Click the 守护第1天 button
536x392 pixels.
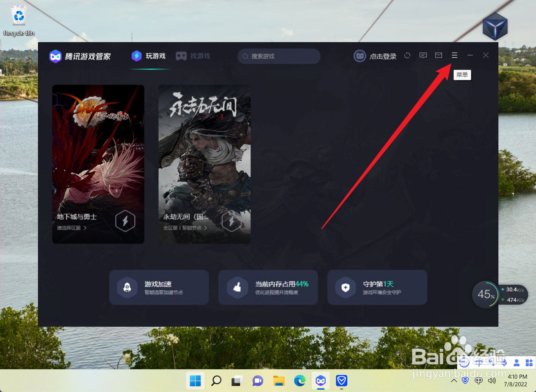377,287
